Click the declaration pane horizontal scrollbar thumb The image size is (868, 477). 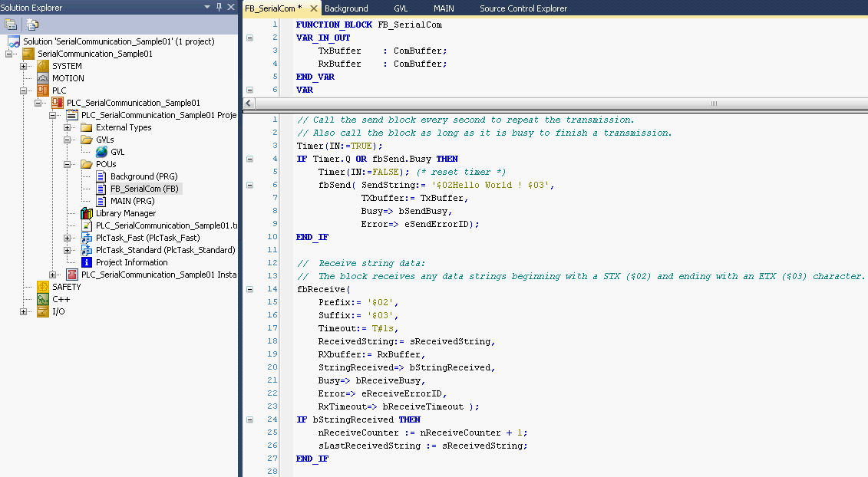click(714, 104)
